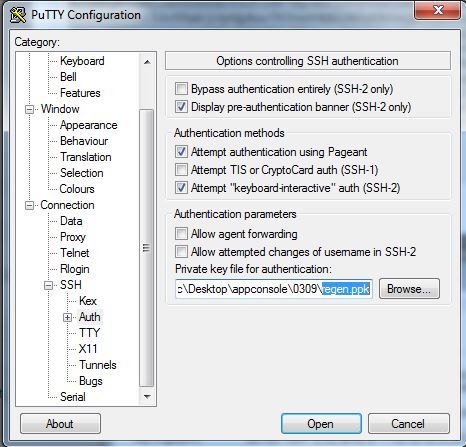Toggle Attempt authentication using Pageant
The width and height of the screenshot is (466, 447).
pyautogui.click(x=181, y=152)
